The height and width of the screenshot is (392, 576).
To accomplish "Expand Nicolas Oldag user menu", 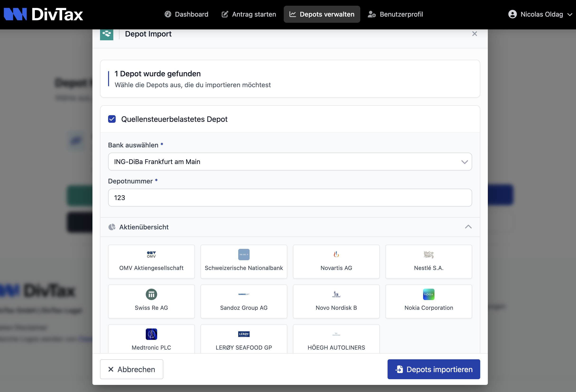I will (x=540, y=14).
